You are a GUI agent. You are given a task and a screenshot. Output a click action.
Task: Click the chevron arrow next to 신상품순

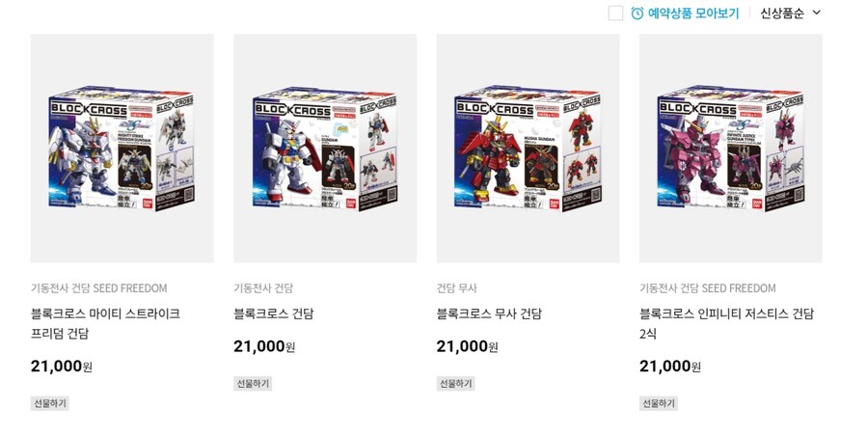[x=817, y=13]
